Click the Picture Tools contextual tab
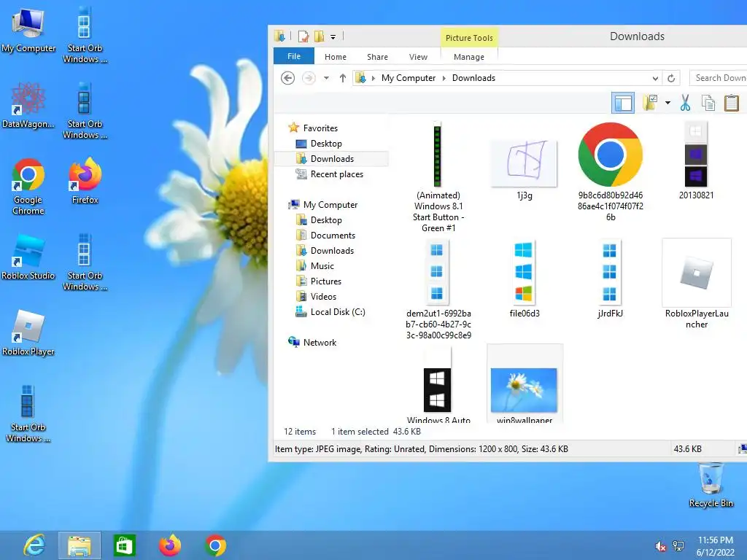The image size is (747, 560). pyautogui.click(x=469, y=38)
